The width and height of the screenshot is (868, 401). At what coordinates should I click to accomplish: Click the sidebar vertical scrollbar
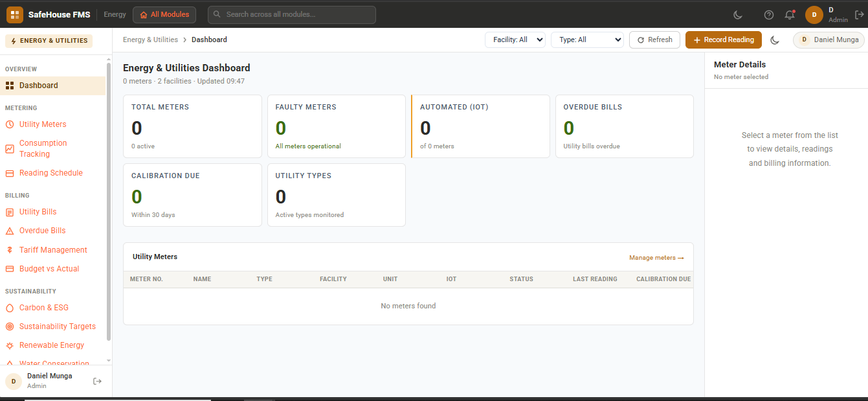[x=109, y=201]
